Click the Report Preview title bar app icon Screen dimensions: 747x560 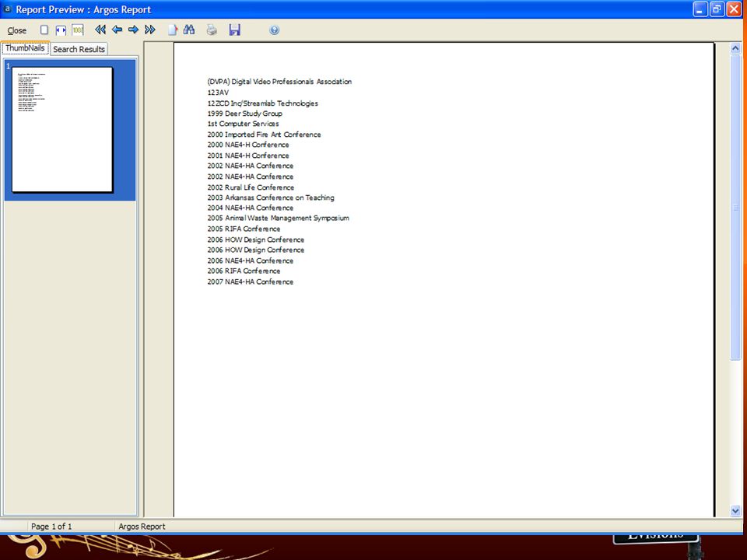7,9
